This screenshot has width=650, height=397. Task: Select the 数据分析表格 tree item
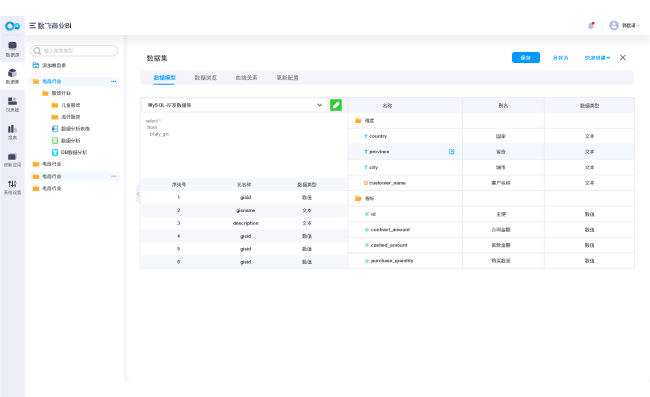pyautogui.click(x=75, y=129)
